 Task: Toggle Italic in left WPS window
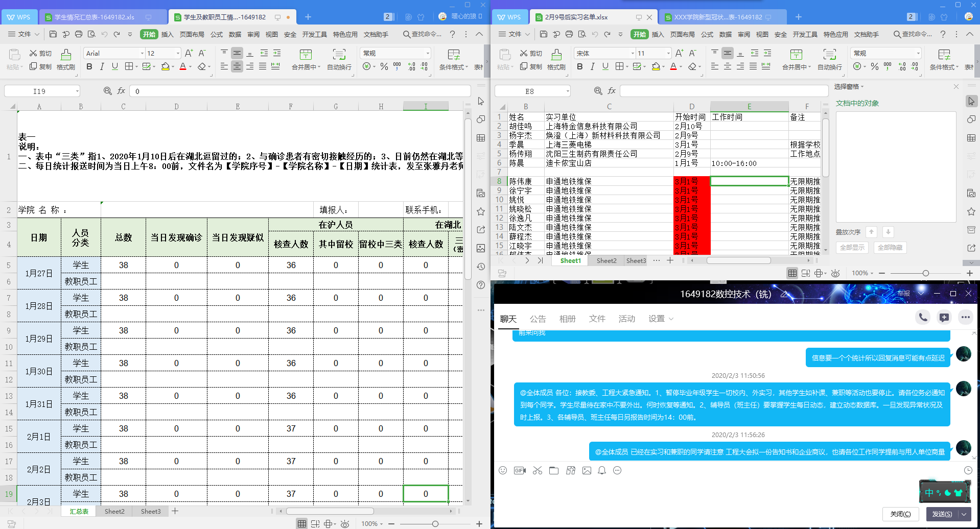click(x=102, y=66)
